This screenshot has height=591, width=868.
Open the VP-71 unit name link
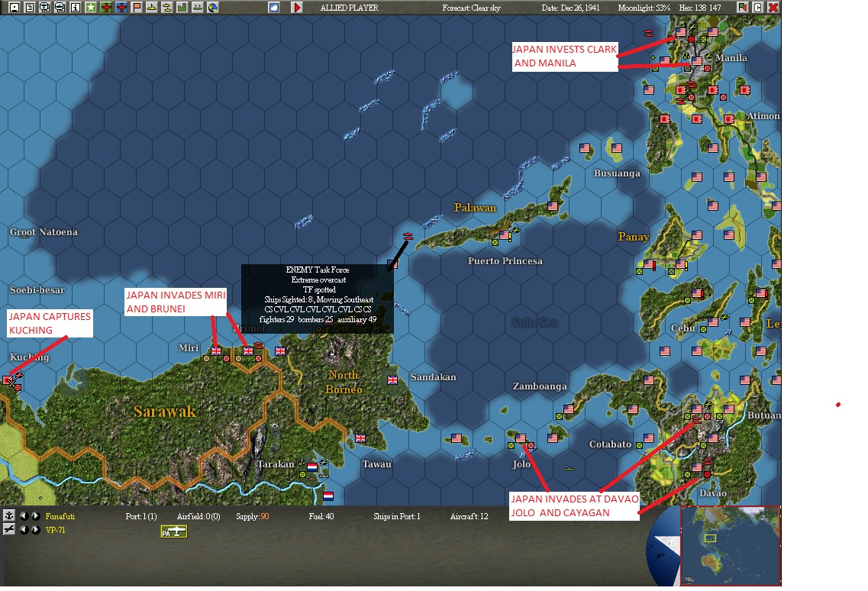[x=56, y=530]
